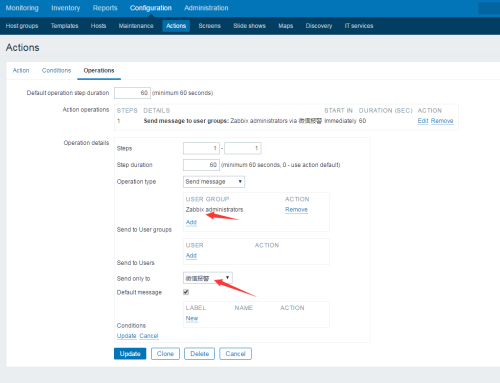Remove Zabbix administrators user group

(296, 209)
